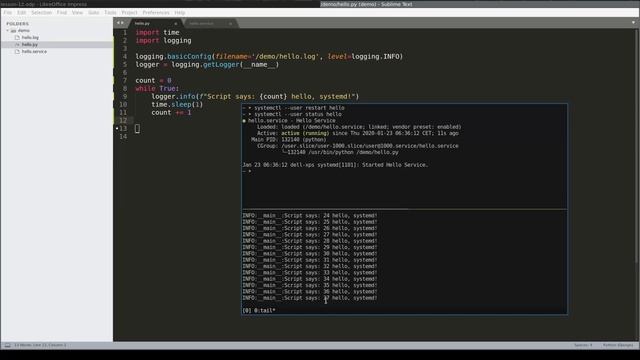This screenshot has height=360, width=640.
Task: Click 'systemctl --user status hello' in terminal
Action: 298,114
